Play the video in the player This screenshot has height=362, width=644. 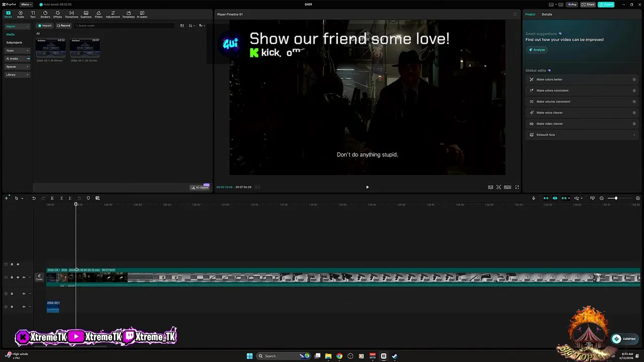(367, 187)
